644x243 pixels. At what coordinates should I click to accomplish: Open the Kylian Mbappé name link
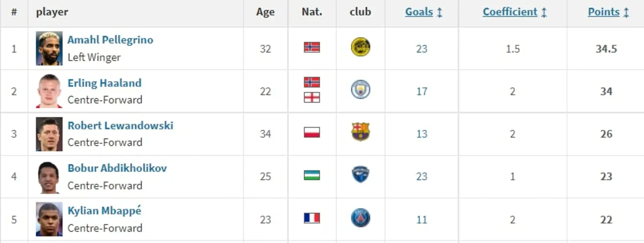tap(105, 210)
